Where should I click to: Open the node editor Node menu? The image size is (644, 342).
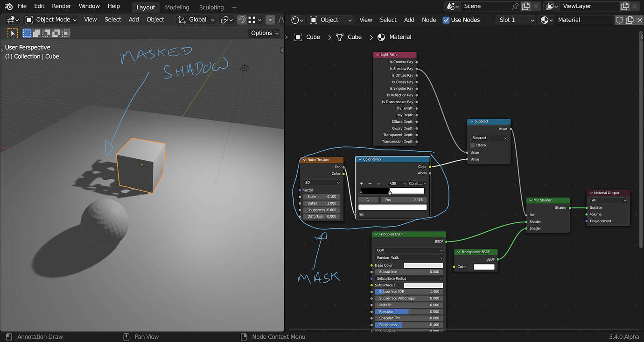(429, 20)
